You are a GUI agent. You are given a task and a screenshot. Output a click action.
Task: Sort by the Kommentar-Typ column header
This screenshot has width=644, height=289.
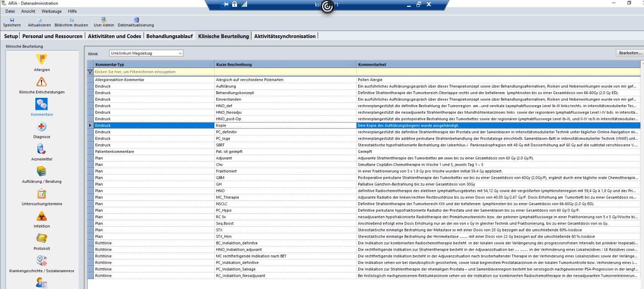point(153,64)
